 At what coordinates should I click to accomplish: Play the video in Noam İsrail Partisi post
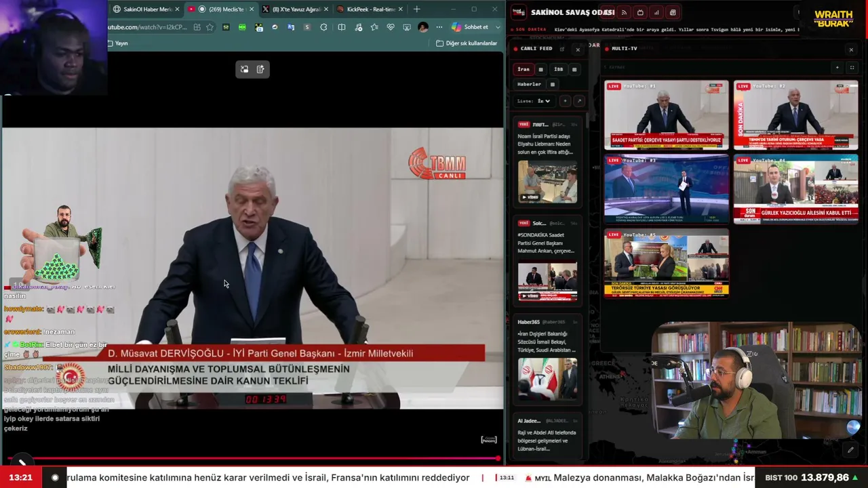[x=547, y=182]
